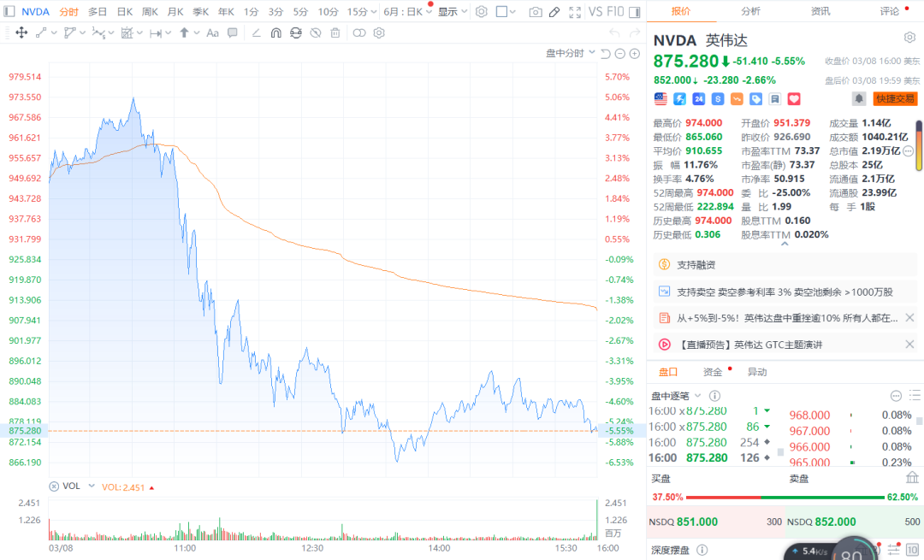Image resolution: width=924 pixels, height=560 pixels.
Task: Click the 快捷交易 quick trade button
Action: (x=895, y=99)
